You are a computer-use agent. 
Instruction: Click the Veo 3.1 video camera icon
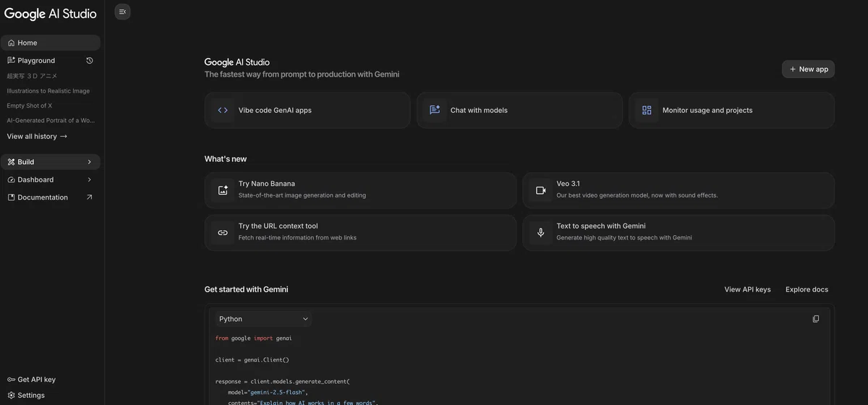coord(540,190)
